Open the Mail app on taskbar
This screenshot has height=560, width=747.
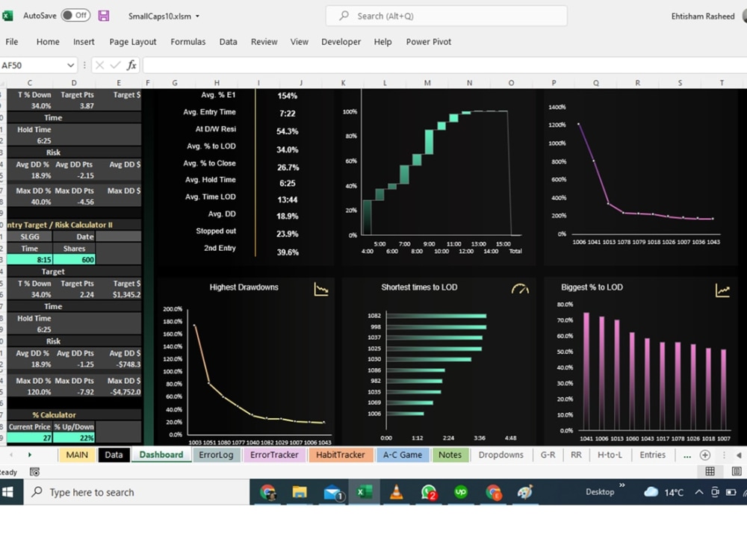[332, 492]
